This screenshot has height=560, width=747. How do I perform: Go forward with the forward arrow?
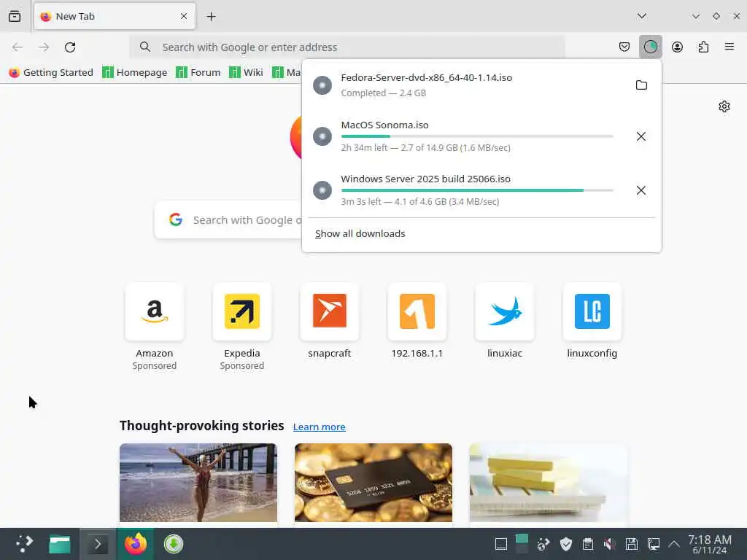coord(44,47)
